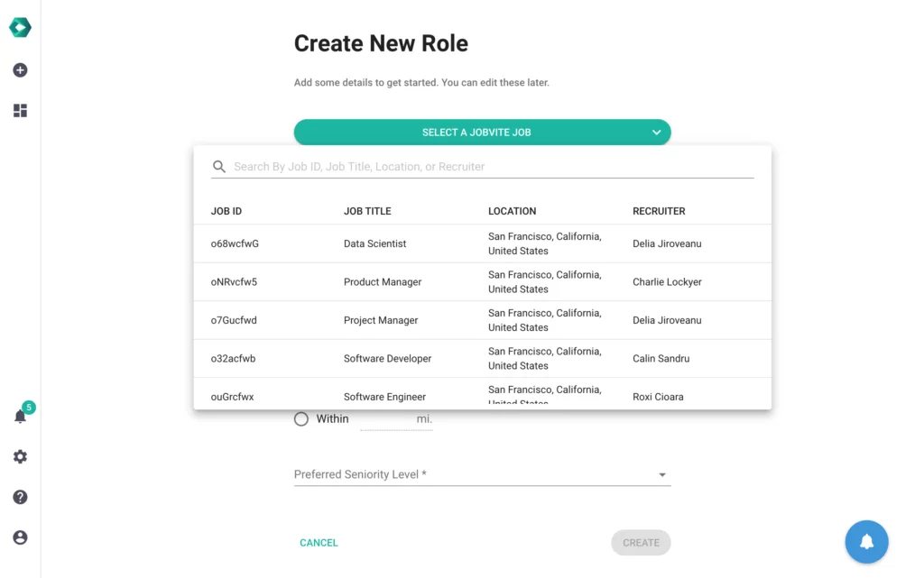Click the company logo at top of sidebar
Image resolution: width=924 pixels, height=578 pixels.
pyautogui.click(x=20, y=27)
